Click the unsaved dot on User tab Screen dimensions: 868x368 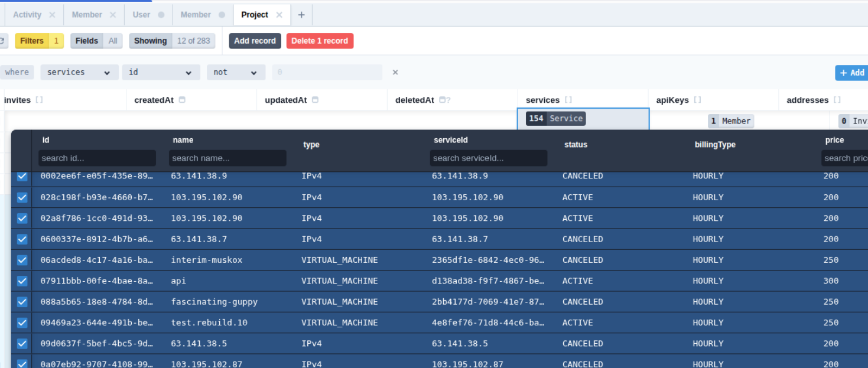click(x=161, y=15)
